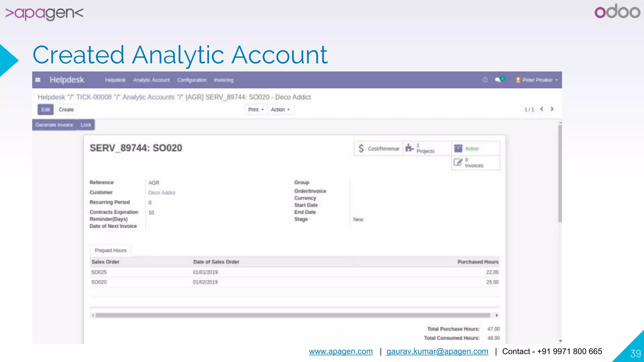Click the SERV_89744: SO020 record title
The width and height of the screenshot is (644, 362).
(x=136, y=148)
